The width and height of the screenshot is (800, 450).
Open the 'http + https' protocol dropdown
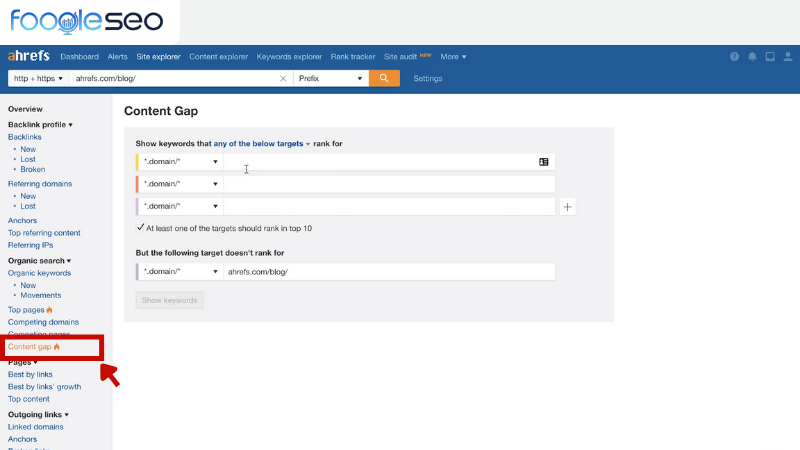(39, 78)
